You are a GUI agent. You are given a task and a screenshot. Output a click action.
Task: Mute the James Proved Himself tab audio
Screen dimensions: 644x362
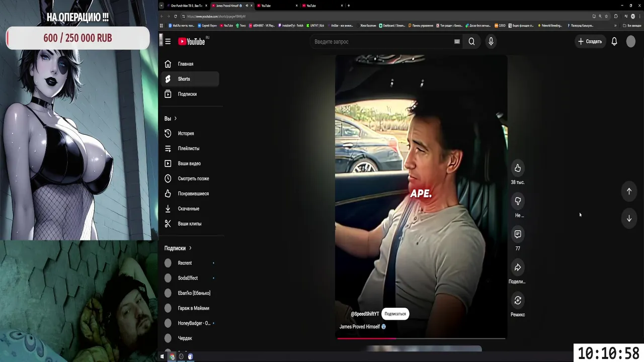coord(247,6)
